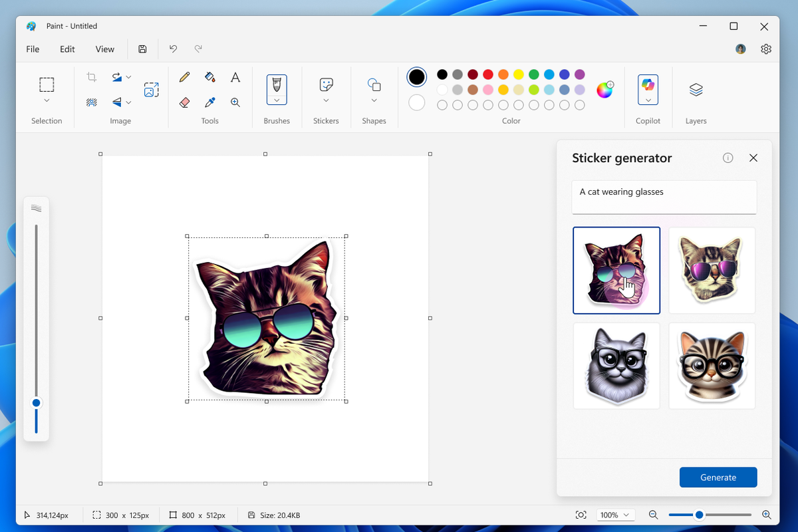Select the Pencil tool
Image resolution: width=798 pixels, height=532 pixels.
[185, 77]
